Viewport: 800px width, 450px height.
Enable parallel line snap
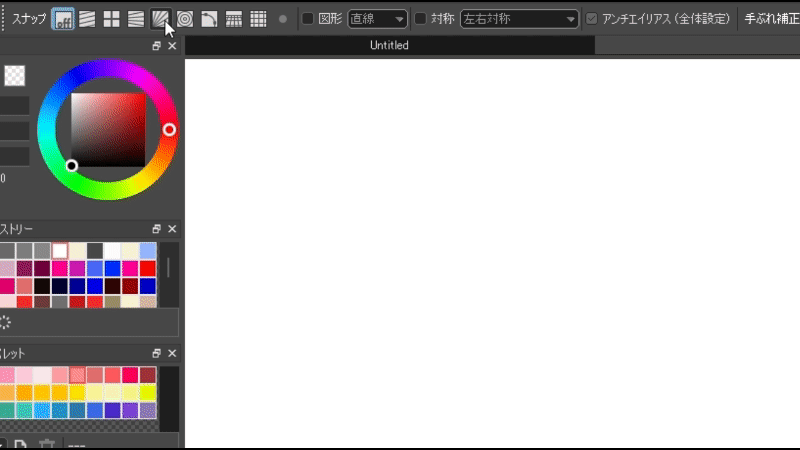pyautogui.click(x=87, y=19)
